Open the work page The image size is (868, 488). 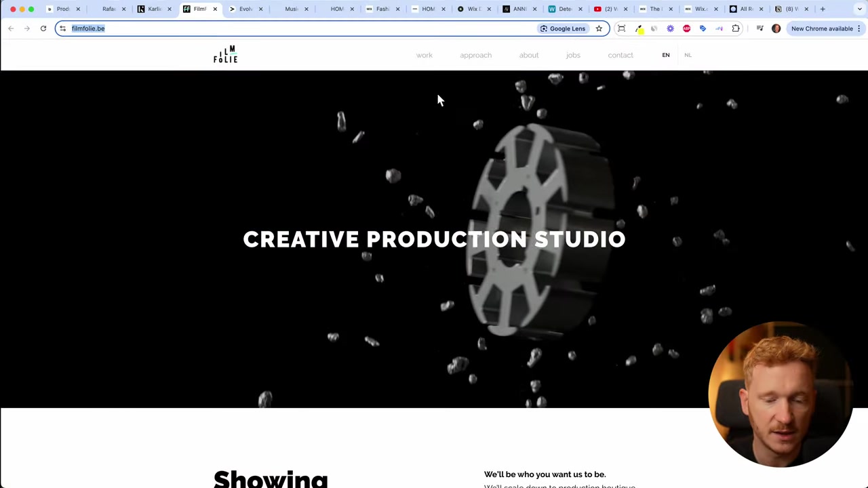coord(424,55)
